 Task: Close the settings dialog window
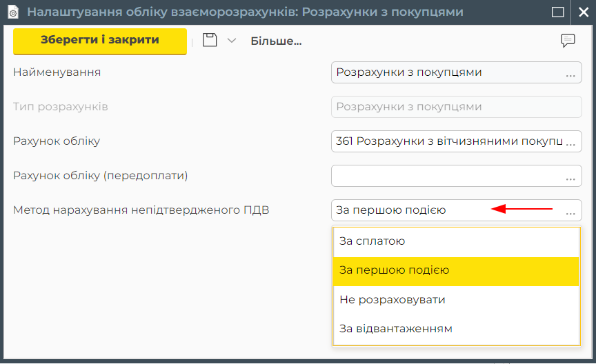582,12
